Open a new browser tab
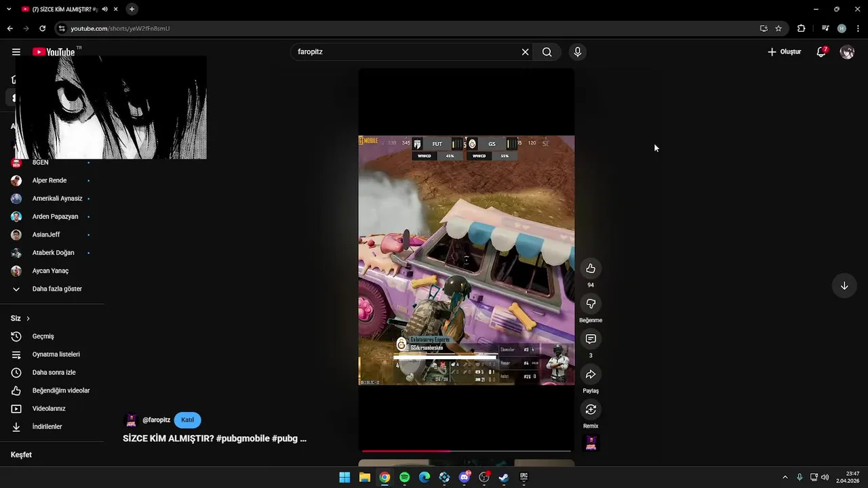 coord(132,9)
